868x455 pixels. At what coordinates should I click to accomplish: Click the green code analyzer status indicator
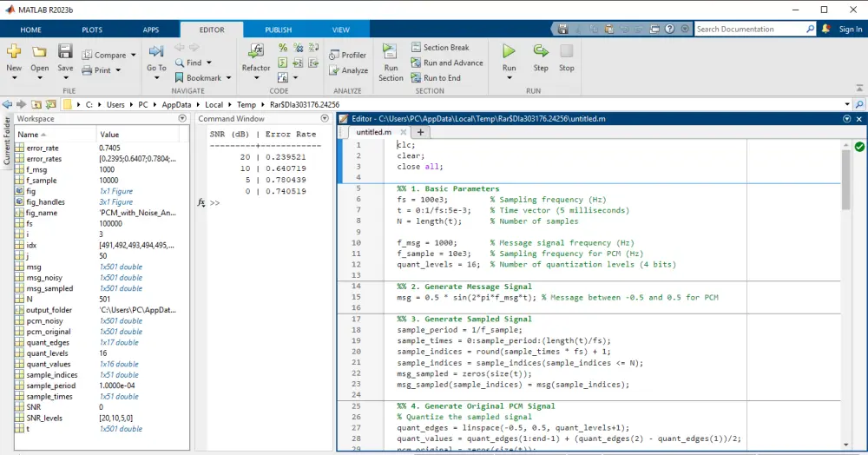pos(859,147)
